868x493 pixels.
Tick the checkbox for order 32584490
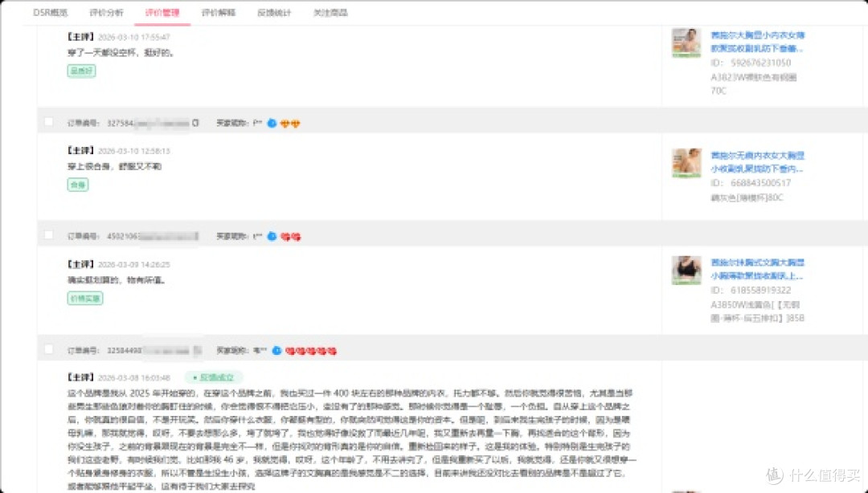pos(49,349)
